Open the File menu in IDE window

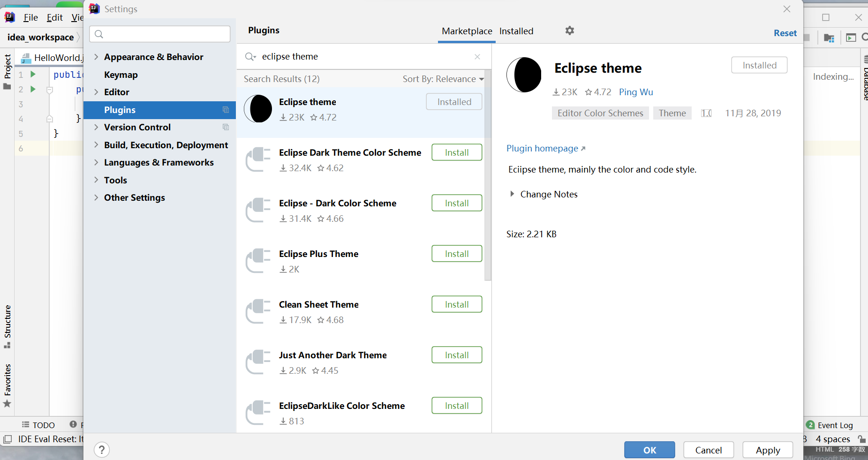click(x=30, y=17)
